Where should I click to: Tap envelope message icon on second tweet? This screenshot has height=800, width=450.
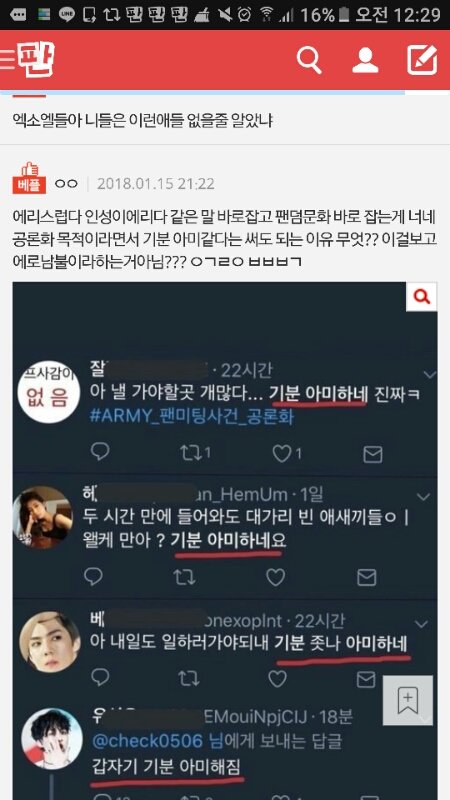coord(366,578)
